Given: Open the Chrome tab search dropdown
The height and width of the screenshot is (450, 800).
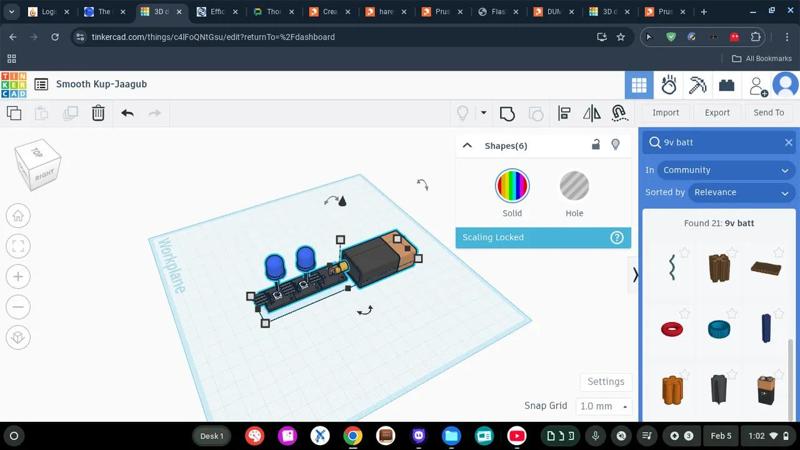Looking at the screenshot, I should (11, 12).
